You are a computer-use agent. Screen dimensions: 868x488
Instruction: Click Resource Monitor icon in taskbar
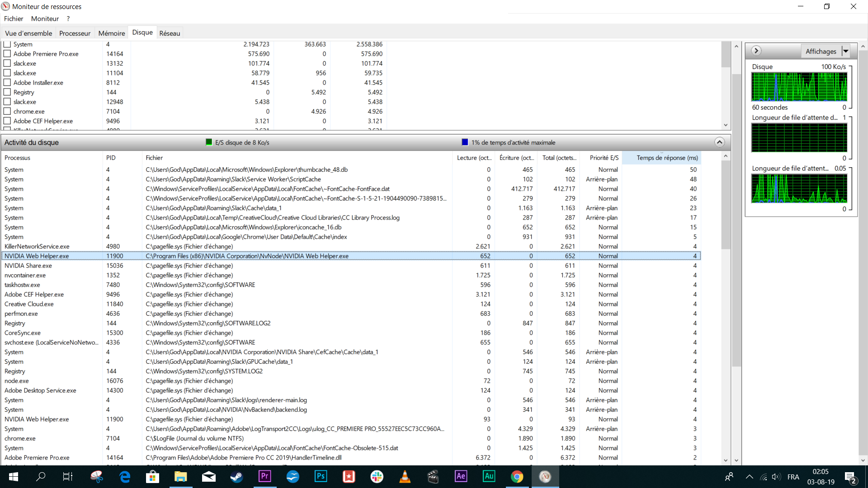pos(545,477)
